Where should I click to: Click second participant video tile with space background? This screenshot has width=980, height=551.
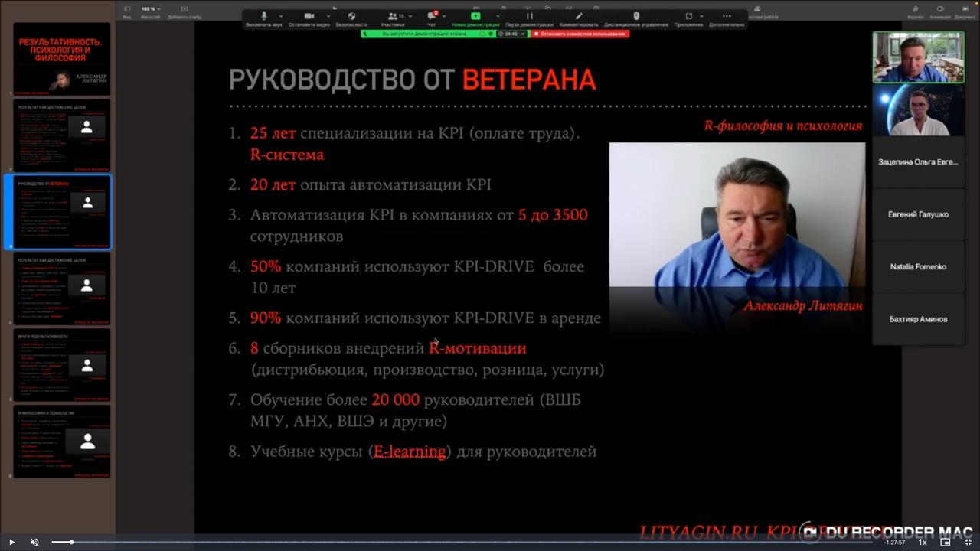click(x=918, y=110)
